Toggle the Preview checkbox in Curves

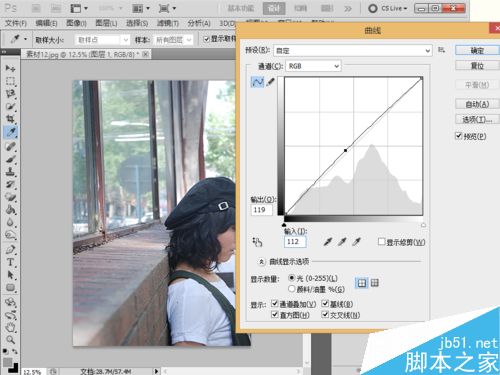[459, 136]
